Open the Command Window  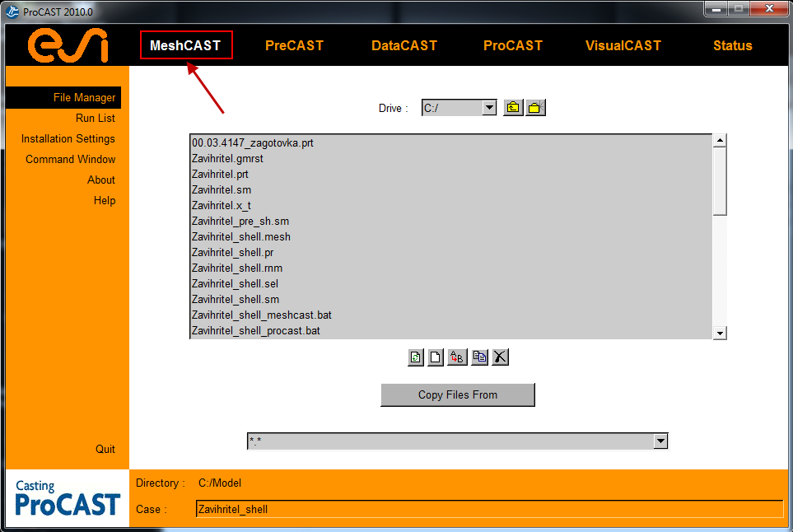point(70,159)
